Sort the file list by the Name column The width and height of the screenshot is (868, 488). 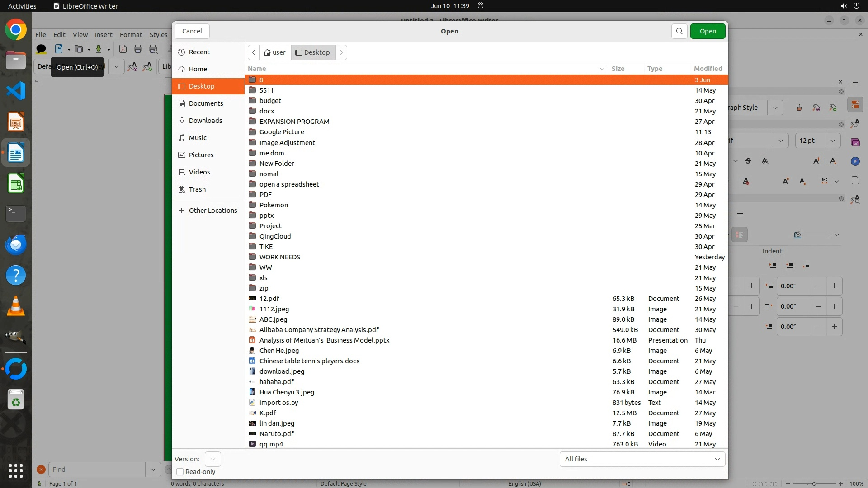tap(257, 69)
